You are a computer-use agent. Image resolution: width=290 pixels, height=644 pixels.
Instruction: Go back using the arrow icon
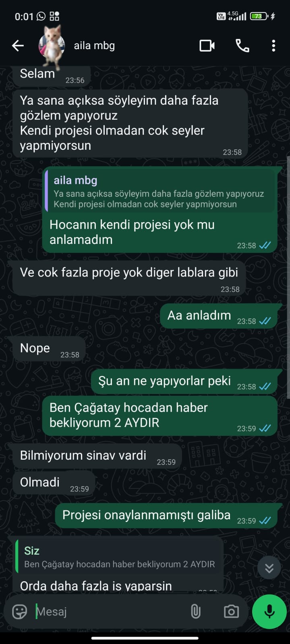[18, 46]
